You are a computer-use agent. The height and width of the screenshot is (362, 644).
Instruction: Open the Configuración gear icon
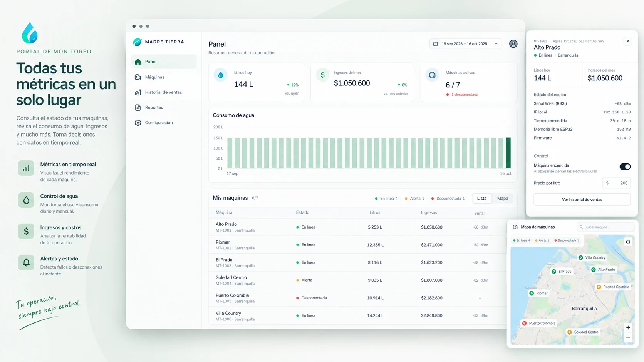pos(138,123)
